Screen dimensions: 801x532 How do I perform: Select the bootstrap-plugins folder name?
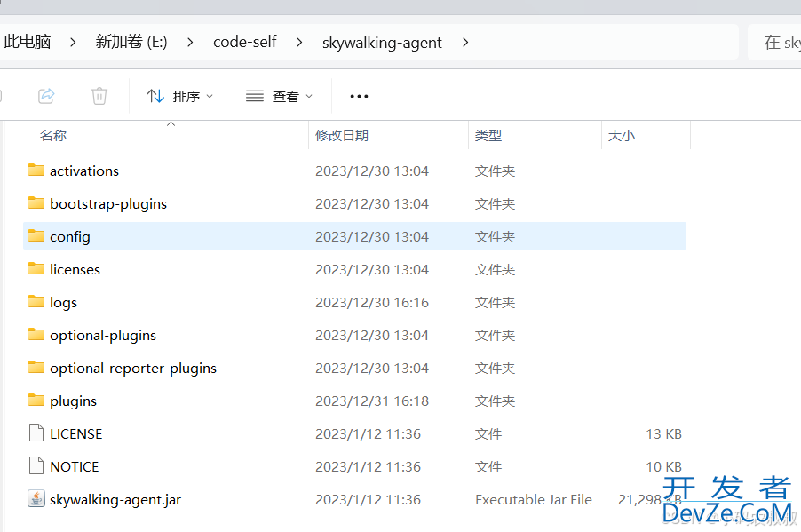tap(108, 204)
